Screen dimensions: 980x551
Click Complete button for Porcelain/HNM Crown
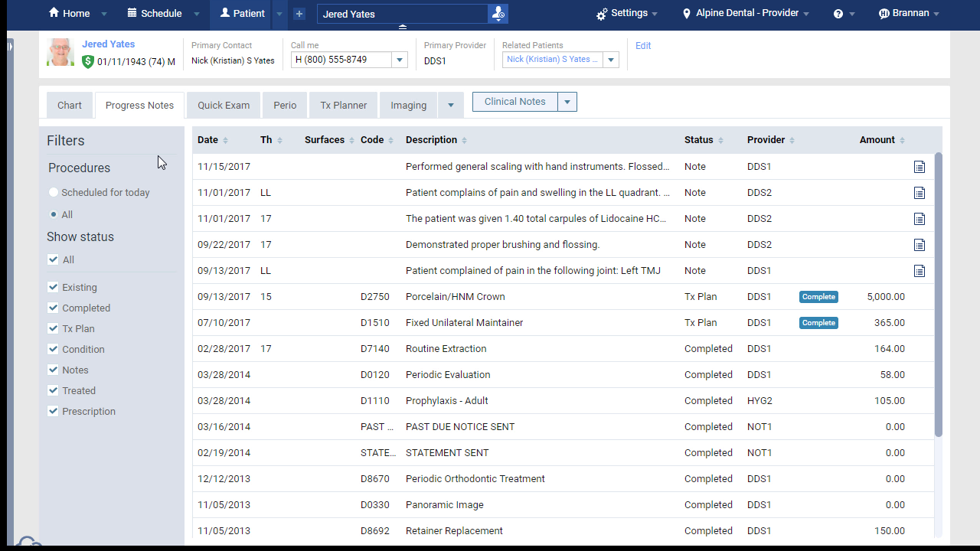point(818,297)
